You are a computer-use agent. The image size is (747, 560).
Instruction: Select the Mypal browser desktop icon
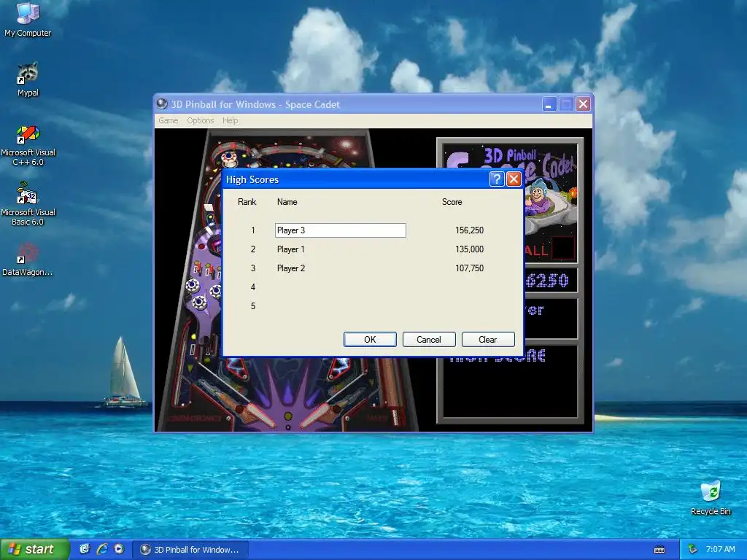point(28,79)
